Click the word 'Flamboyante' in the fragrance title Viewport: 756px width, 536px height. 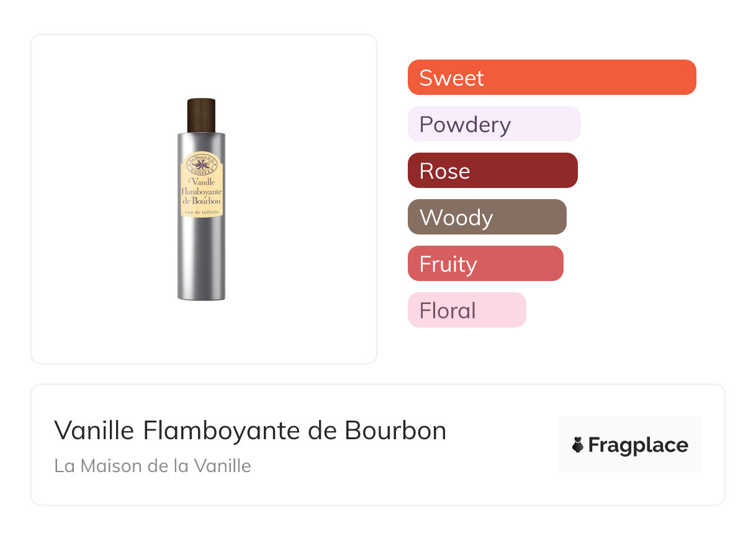pyautogui.click(x=240, y=431)
